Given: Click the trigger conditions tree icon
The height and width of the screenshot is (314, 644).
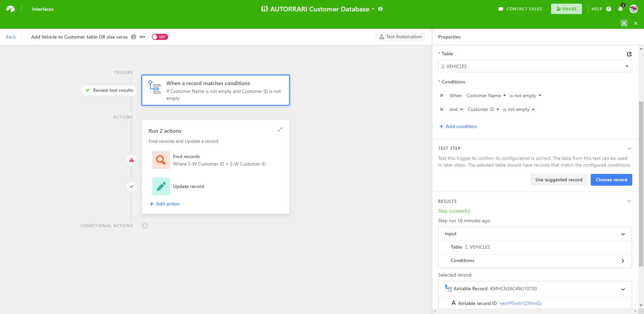Looking at the screenshot, I should tap(155, 87).
